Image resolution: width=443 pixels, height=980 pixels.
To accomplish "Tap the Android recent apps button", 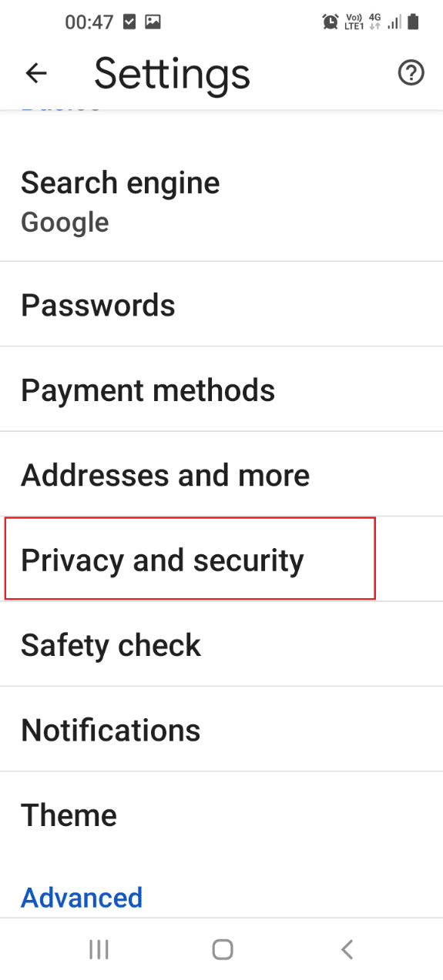I will point(99,949).
